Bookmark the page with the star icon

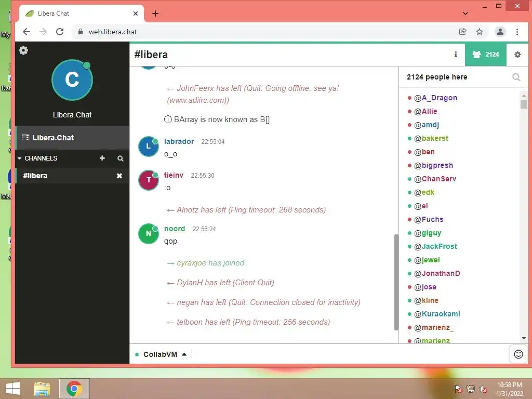(x=480, y=32)
